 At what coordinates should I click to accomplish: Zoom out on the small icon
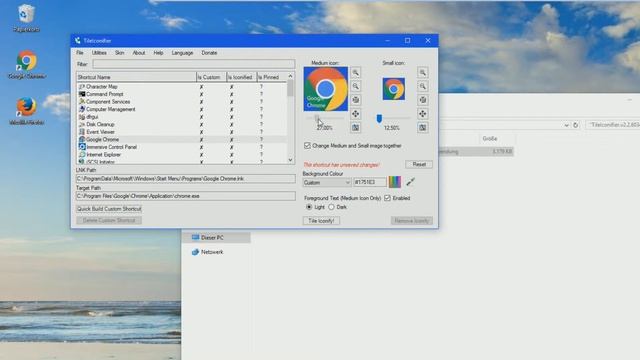click(x=423, y=87)
